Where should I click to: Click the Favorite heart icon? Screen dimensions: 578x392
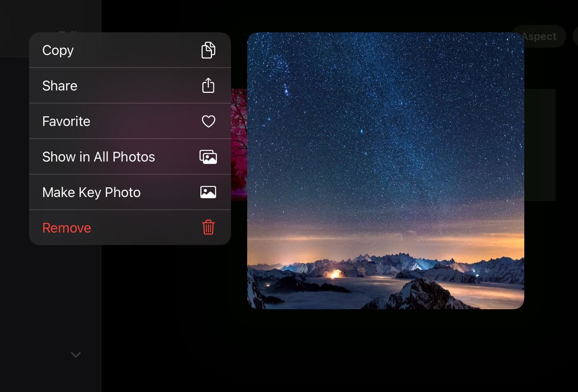[x=208, y=121]
